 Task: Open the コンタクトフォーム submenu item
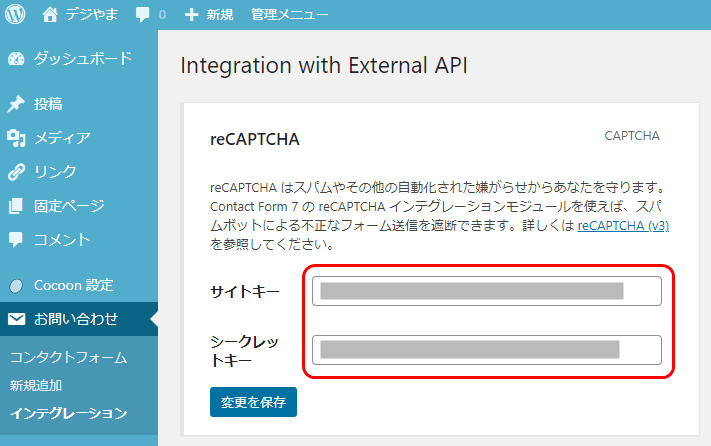(x=68, y=358)
